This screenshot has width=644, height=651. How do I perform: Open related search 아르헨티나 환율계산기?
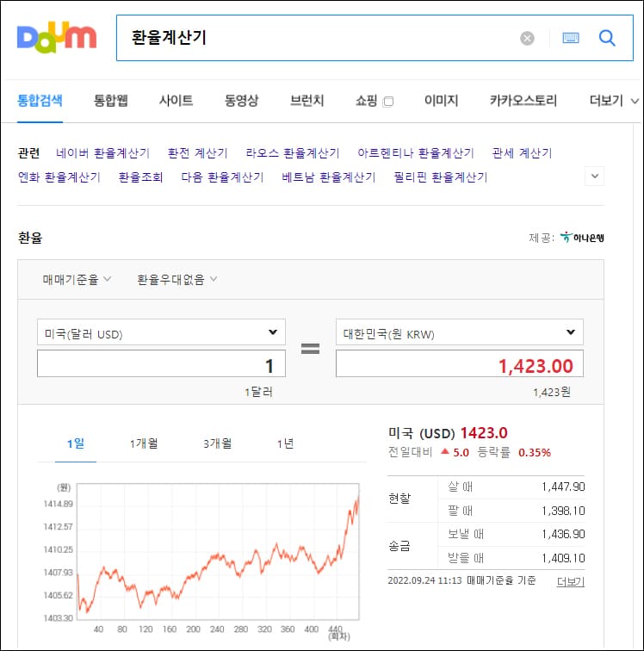416,153
